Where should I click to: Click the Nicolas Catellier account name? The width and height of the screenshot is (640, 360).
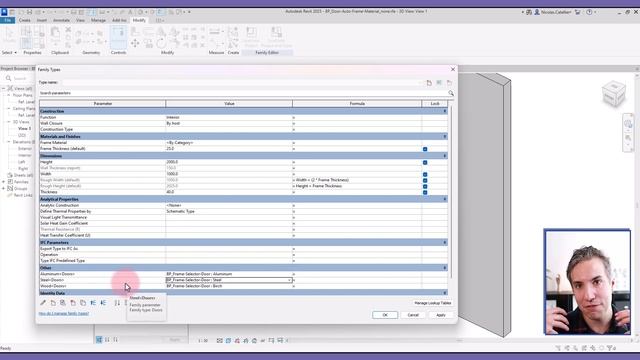coord(556,12)
